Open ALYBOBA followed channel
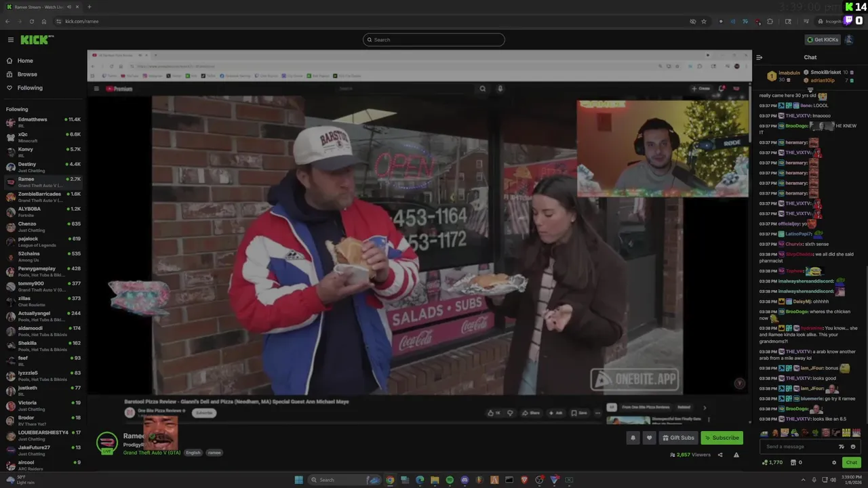This screenshot has height=488, width=868. click(43, 211)
